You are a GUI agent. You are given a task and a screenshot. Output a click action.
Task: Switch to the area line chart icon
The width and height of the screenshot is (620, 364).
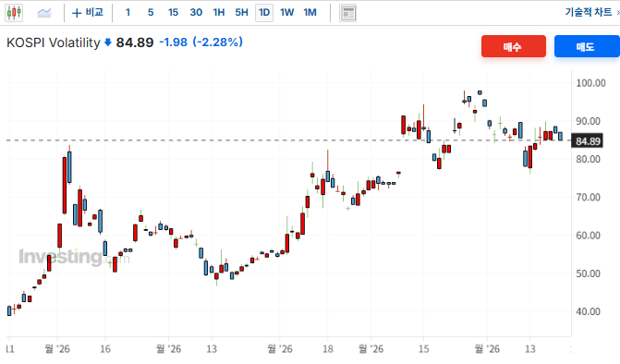[44, 13]
